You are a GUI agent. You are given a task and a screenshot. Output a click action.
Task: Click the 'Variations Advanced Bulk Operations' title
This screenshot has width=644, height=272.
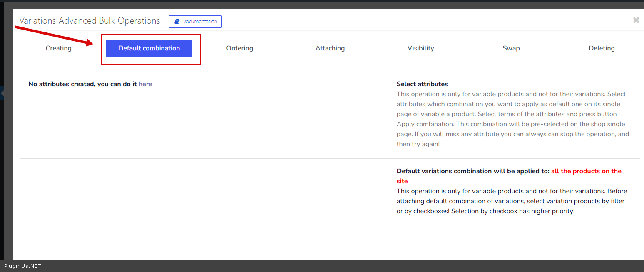coord(90,21)
